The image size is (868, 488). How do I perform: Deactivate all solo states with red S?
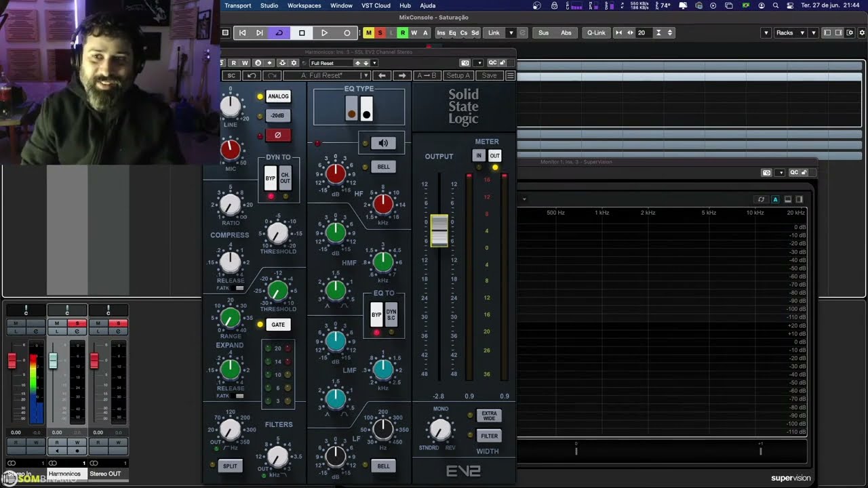[380, 33]
